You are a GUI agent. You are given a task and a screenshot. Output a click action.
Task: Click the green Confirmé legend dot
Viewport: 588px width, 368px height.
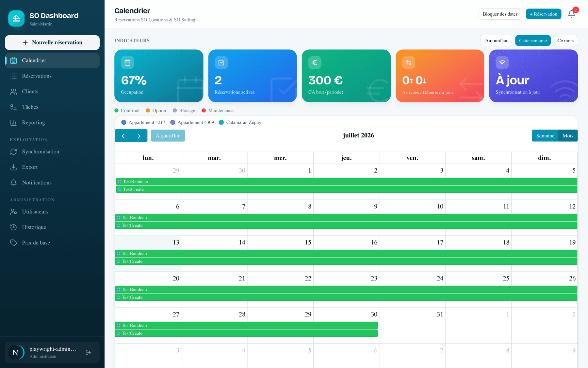coord(116,111)
